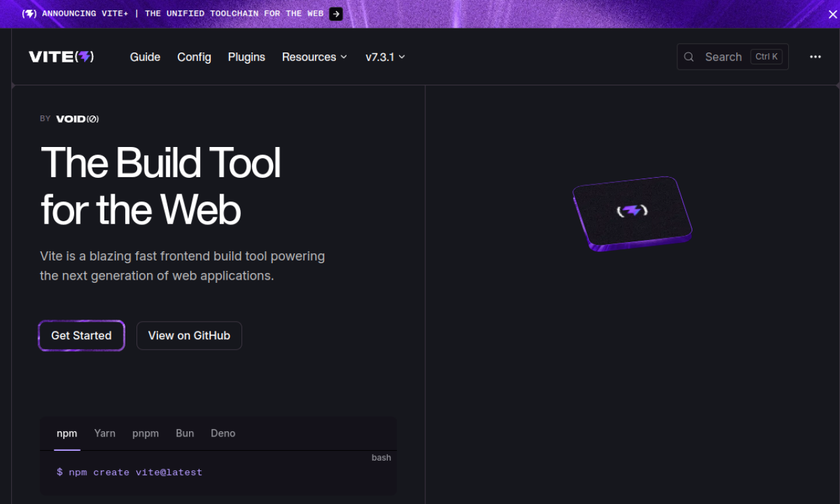Switch to the Yarn tab
This screenshot has height=504, width=840.
tap(104, 433)
